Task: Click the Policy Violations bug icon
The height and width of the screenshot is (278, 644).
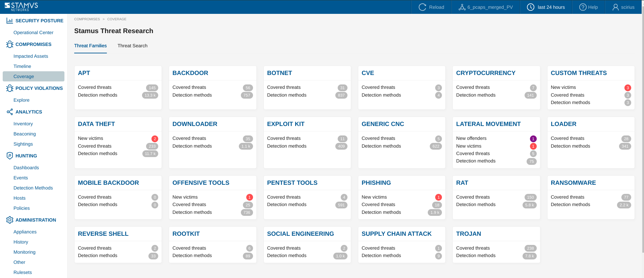Action: [x=10, y=88]
